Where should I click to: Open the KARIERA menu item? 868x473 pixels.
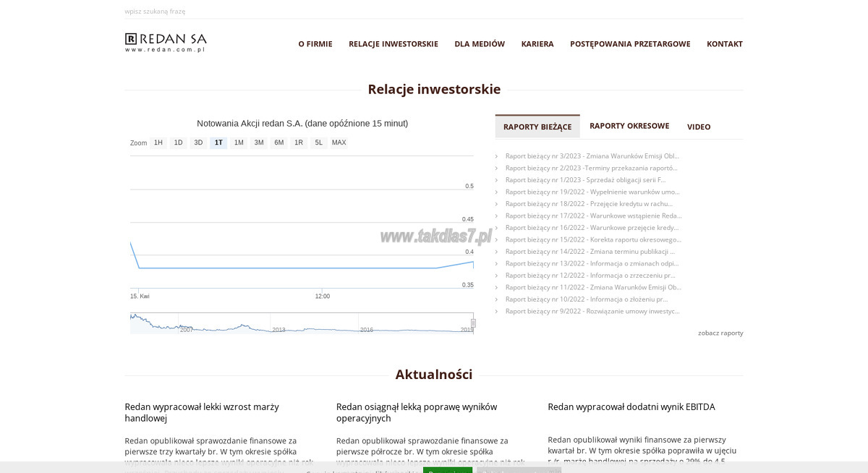point(537,44)
